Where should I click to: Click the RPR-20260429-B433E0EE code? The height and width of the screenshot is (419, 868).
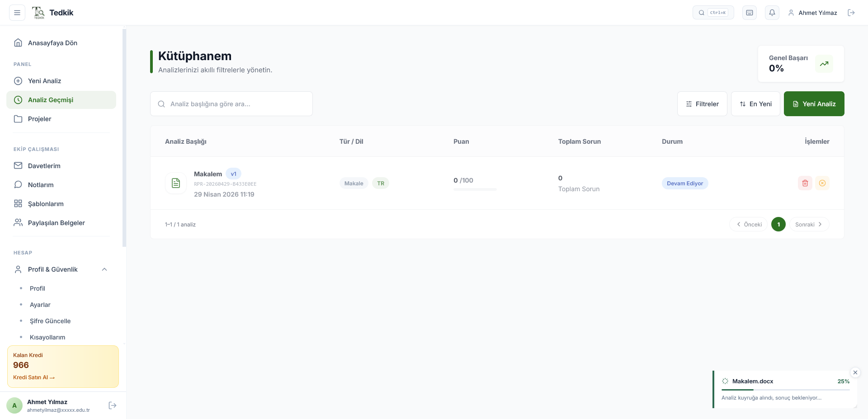(x=225, y=184)
